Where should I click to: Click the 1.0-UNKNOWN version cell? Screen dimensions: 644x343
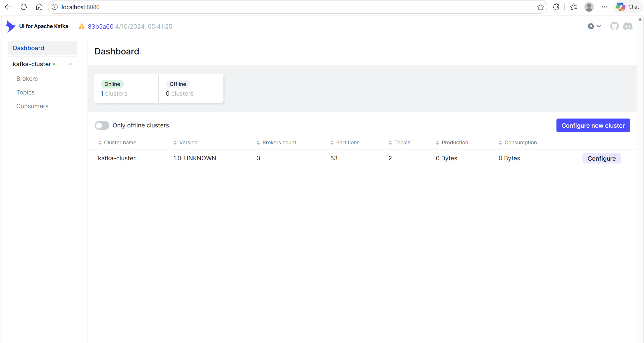pos(195,158)
